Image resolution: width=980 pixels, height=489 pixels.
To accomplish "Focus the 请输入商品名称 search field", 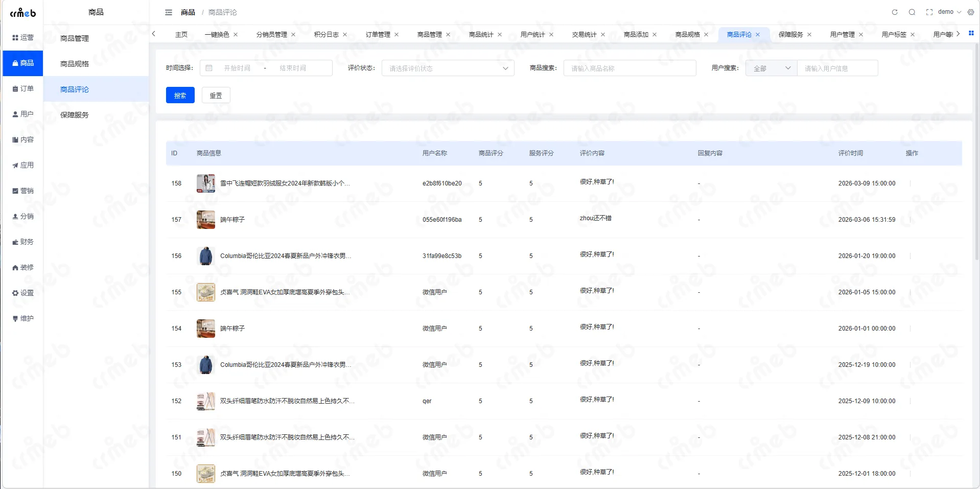I will click(x=630, y=68).
